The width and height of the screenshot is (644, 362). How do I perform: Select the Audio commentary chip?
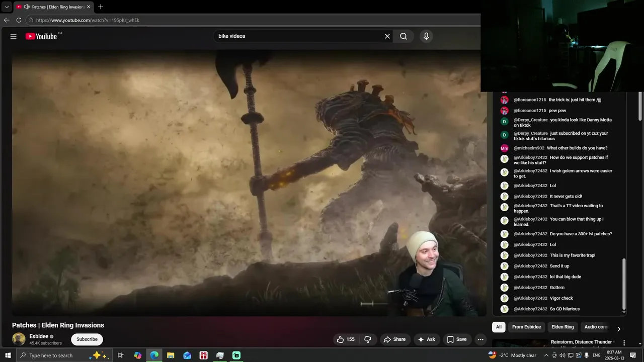596,327
